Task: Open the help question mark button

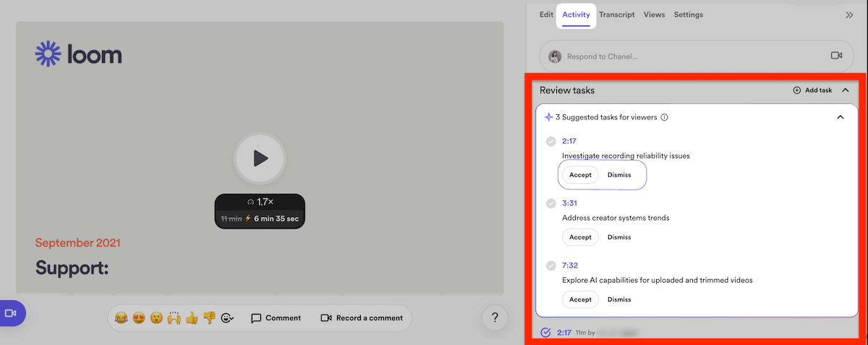Action: point(495,318)
